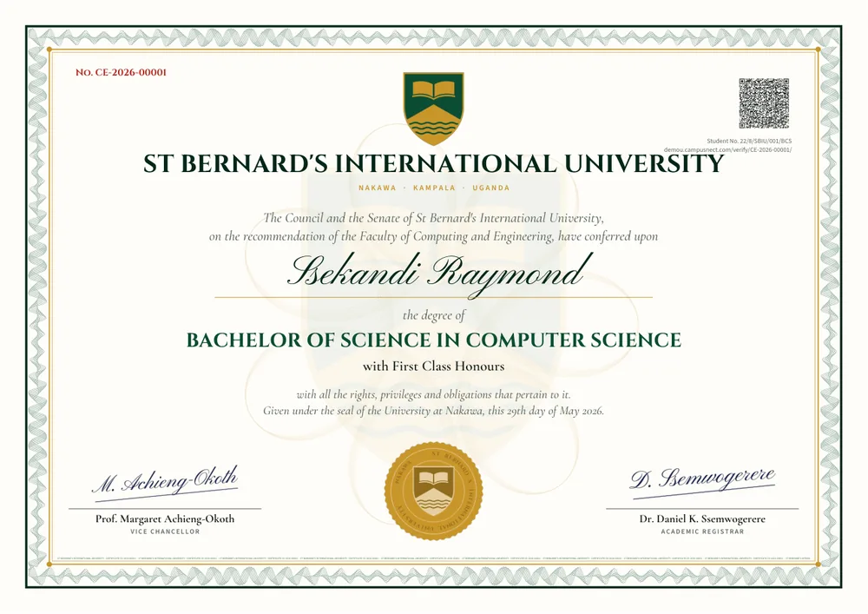This screenshot has height=614, width=868.
Task: Click the green and gold university crest
Action: (x=433, y=108)
